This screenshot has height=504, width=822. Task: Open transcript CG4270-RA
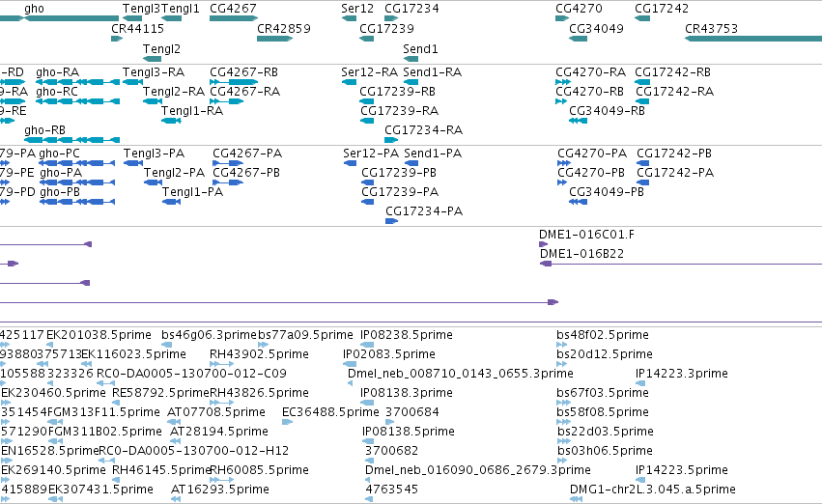coord(591,72)
